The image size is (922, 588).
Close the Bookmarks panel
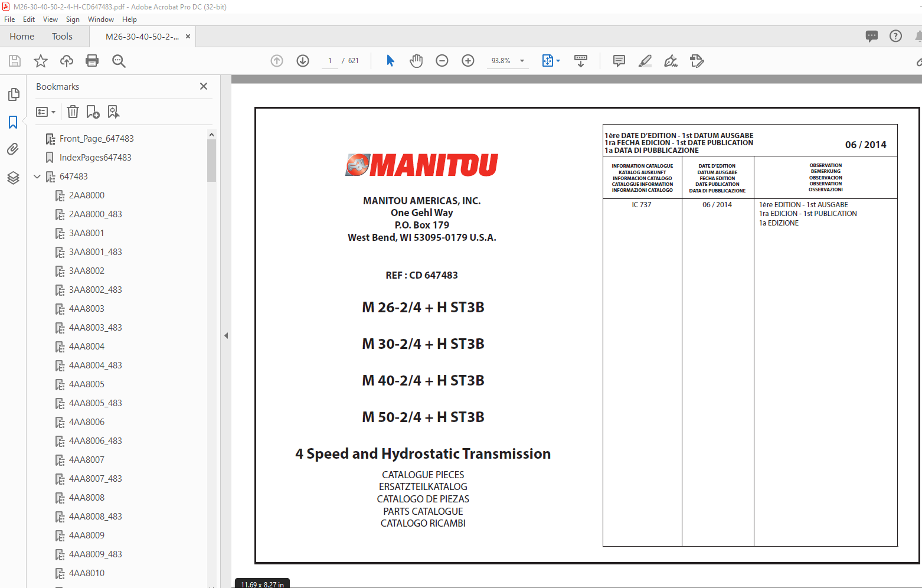[x=204, y=86]
